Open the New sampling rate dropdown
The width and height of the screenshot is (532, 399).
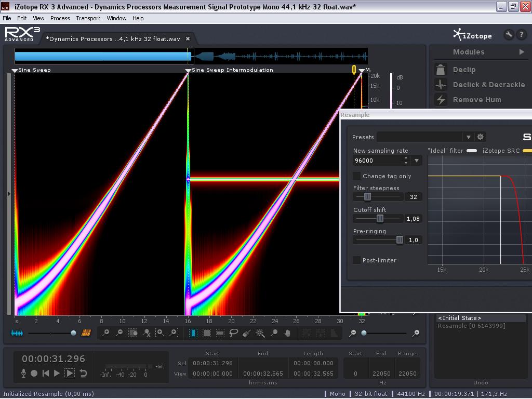point(417,161)
